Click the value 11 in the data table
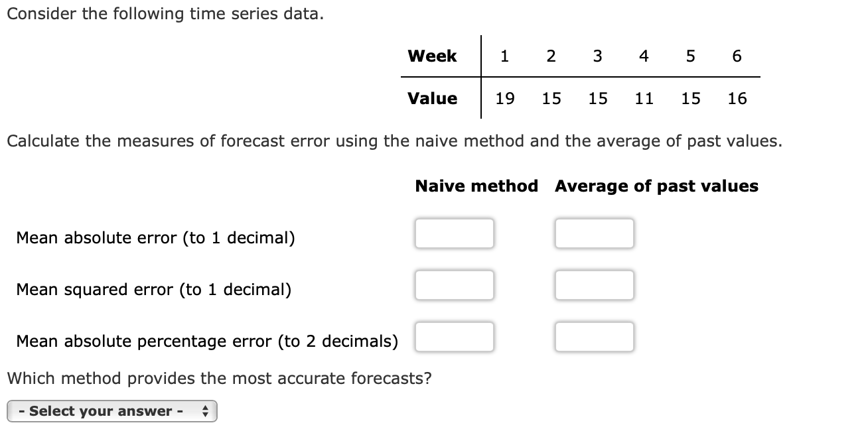 [644, 98]
